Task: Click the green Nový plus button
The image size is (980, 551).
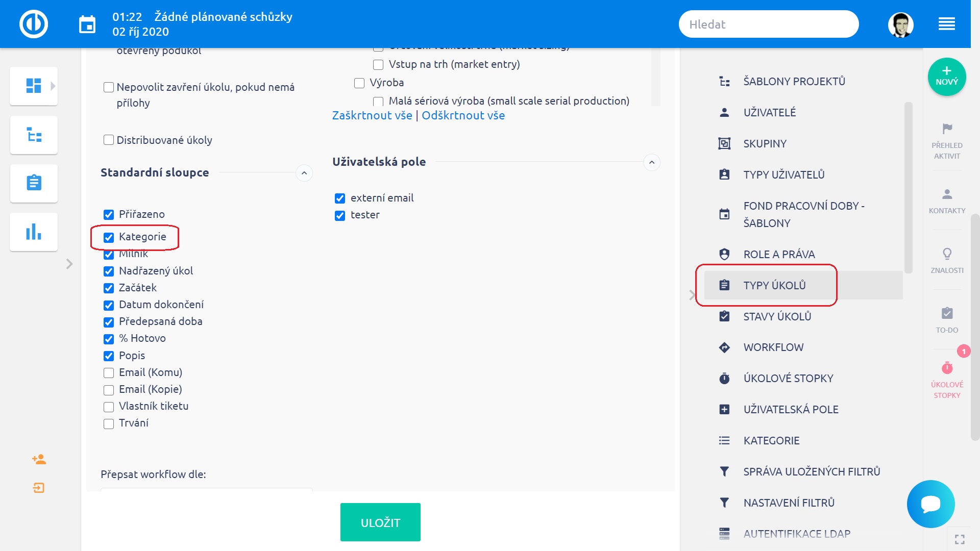Action: pyautogui.click(x=947, y=77)
